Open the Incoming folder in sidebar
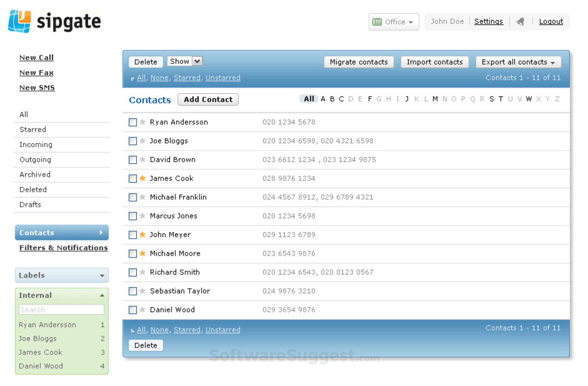Screen dimensions: 588x386 click(x=36, y=145)
